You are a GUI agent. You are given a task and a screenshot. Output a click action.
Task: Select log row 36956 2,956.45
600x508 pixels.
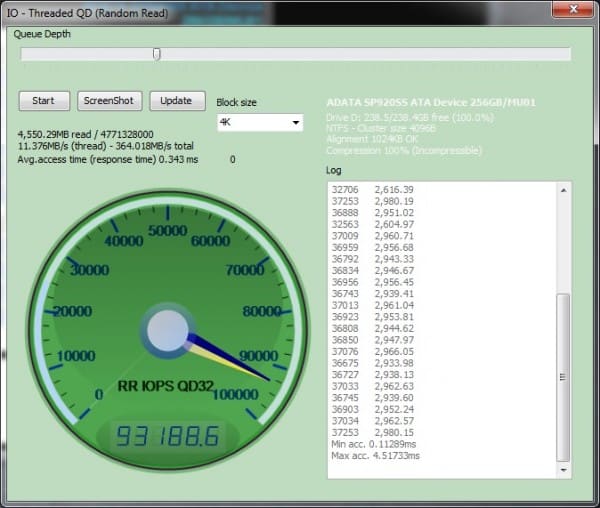point(372,282)
